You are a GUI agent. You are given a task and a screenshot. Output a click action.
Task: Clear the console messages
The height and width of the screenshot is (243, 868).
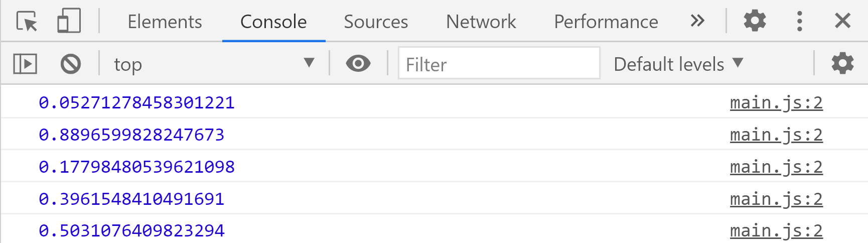coord(71,64)
